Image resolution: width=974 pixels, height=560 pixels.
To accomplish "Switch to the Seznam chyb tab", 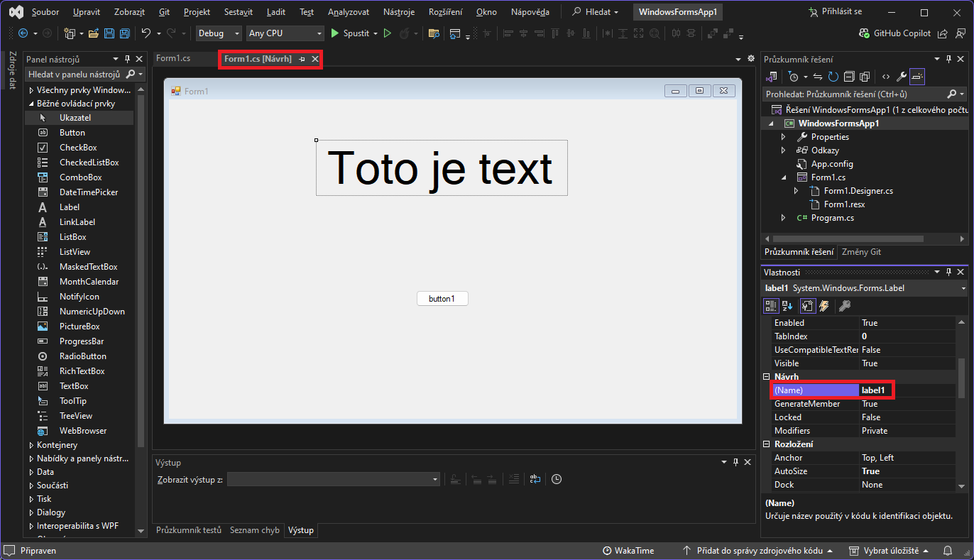I will [x=254, y=530].
